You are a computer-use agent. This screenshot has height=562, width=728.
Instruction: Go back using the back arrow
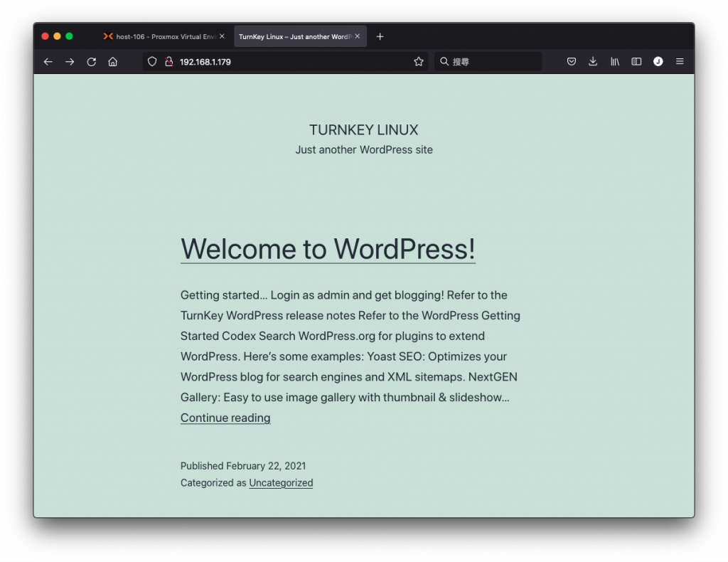point(48,62)
